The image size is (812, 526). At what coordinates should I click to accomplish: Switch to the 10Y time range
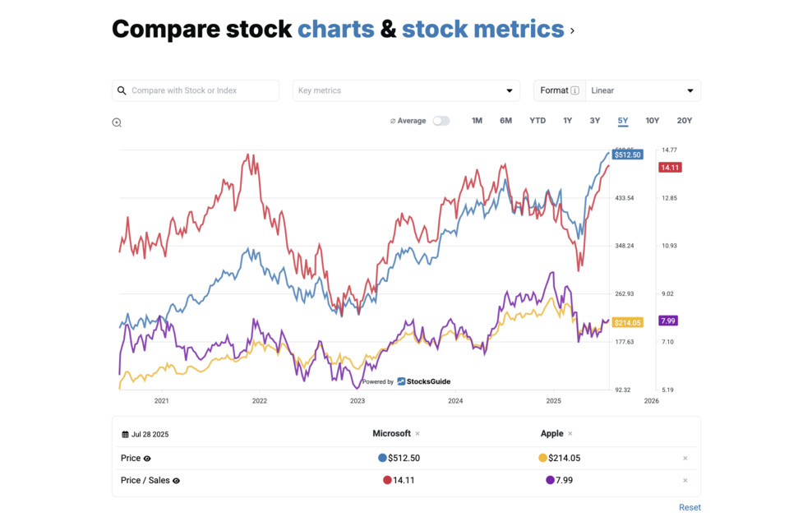point(652,121)
